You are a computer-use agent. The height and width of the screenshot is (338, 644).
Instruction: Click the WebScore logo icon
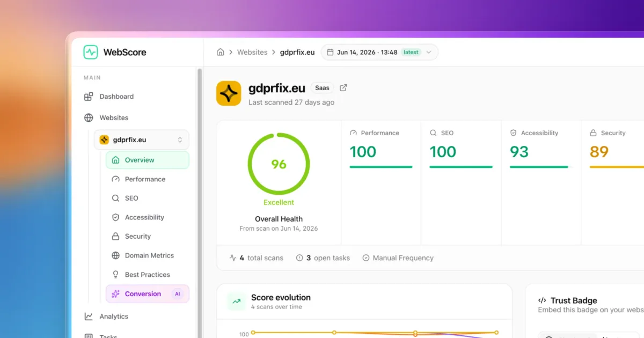click(91, 52)
